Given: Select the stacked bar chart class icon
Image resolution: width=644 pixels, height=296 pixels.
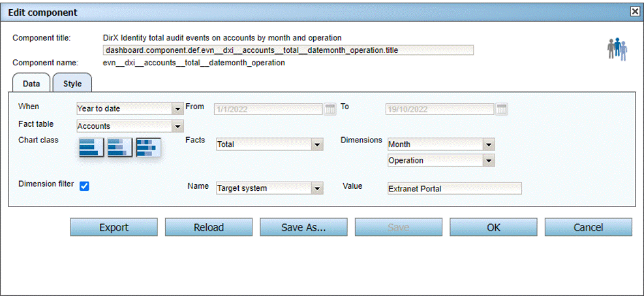Looking at the screenshot, I should coord(119,148).
